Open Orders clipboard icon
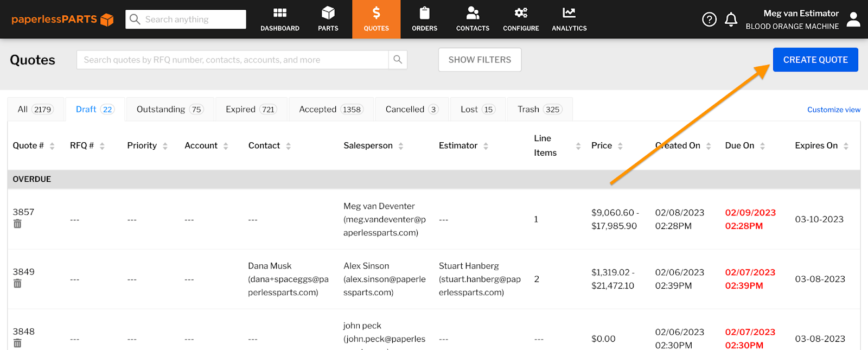This screenshot has height=350, width=868. point(425,13)
